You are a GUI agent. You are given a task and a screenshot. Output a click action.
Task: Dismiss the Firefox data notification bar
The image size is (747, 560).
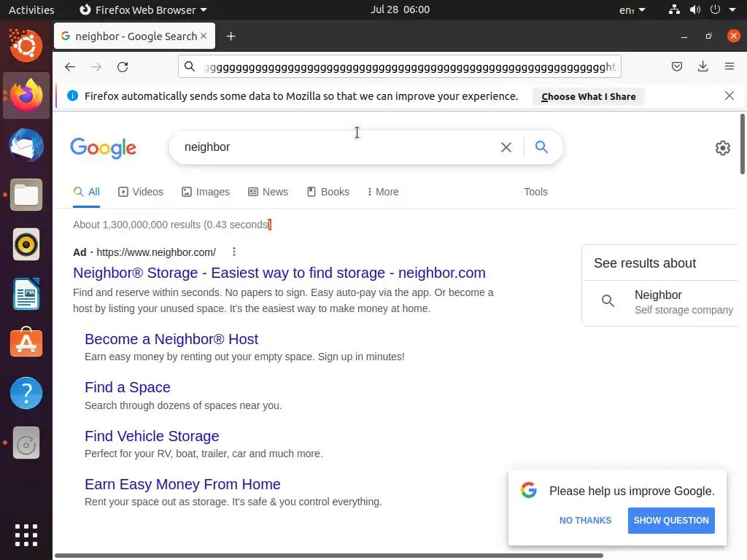(x=729, y=96)
